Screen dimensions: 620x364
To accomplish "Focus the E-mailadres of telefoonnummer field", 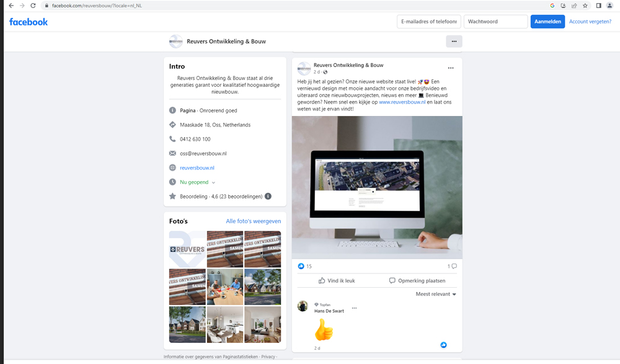I will [428, 22].
